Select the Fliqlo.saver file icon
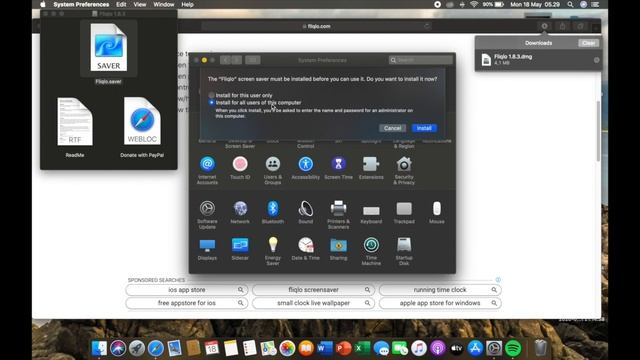Image resolution: width=640 pixels, height=360 pixels. [x=109, y=48]
